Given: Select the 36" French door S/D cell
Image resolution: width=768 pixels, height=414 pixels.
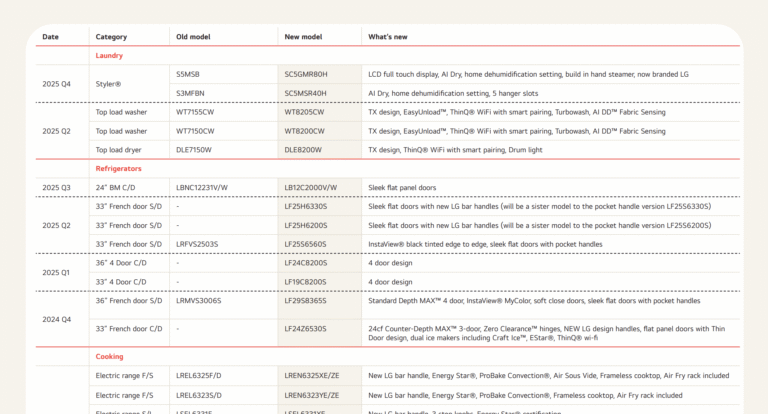Looking at the screenshot, I should tap(129, 301).
